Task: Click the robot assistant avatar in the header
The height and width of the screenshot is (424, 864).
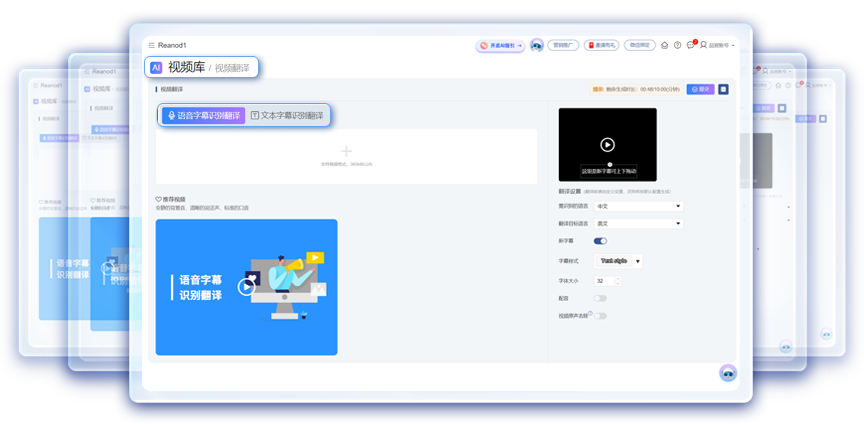Action: [537, 45]
